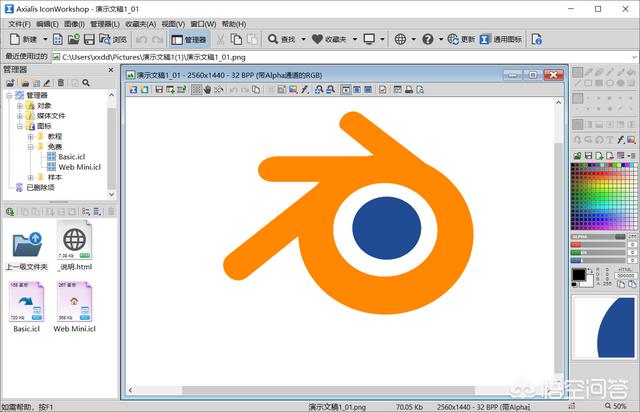This screenshot has width=640, height=412.
Task: Click the Favorites (收藏夹) heart button
Action: click(329, 39)
